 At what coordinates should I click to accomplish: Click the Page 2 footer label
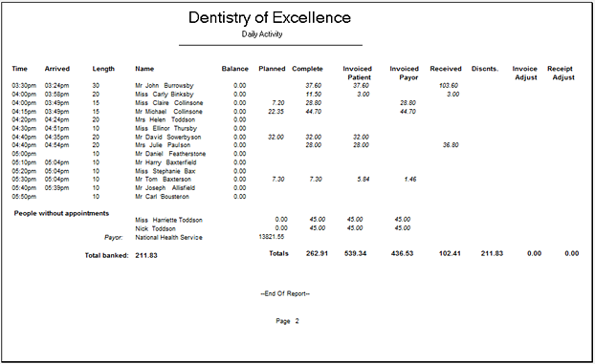coord(287,321)
